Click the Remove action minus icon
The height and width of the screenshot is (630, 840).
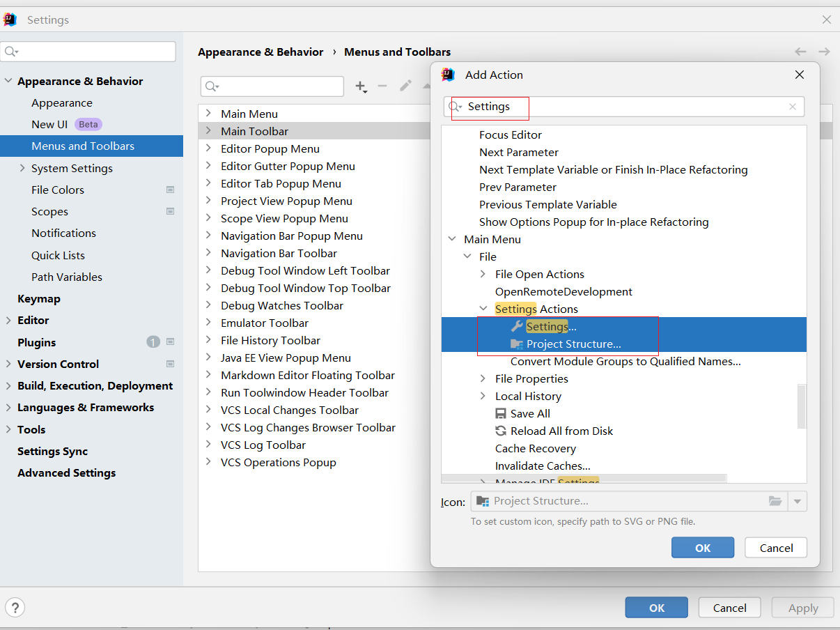[382, 86]
